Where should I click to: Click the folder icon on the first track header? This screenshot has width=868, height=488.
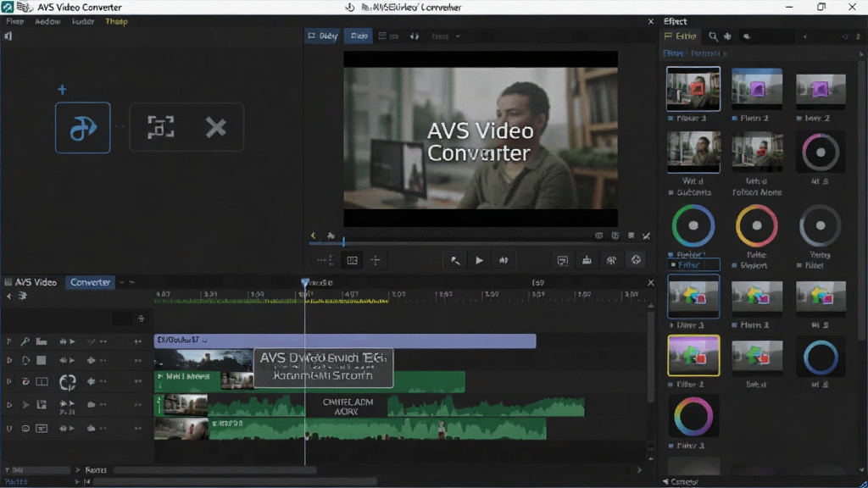click(42, 341)
